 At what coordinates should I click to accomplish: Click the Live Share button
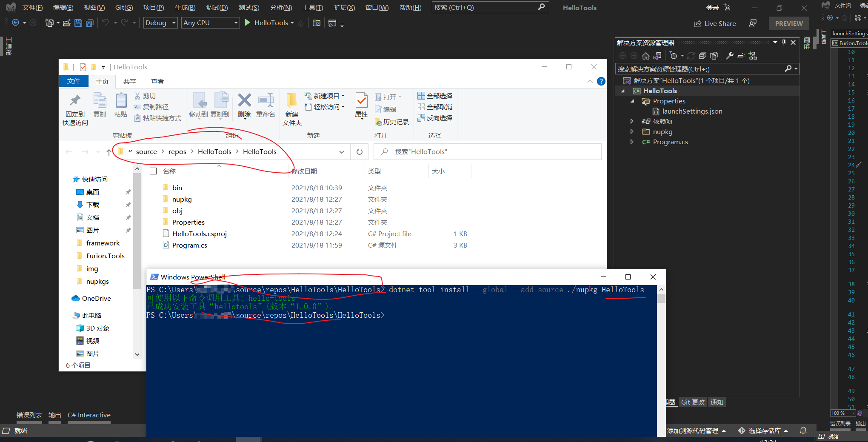coord(715,24)
